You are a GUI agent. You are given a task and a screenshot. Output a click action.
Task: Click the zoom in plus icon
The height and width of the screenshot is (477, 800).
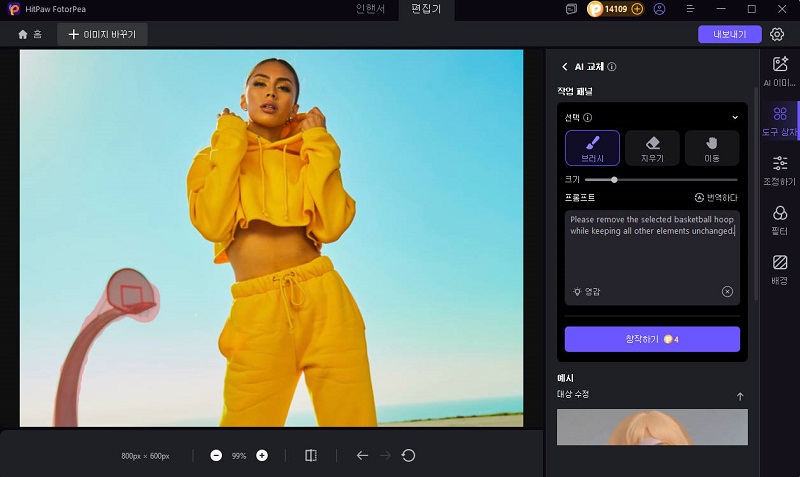262,456
